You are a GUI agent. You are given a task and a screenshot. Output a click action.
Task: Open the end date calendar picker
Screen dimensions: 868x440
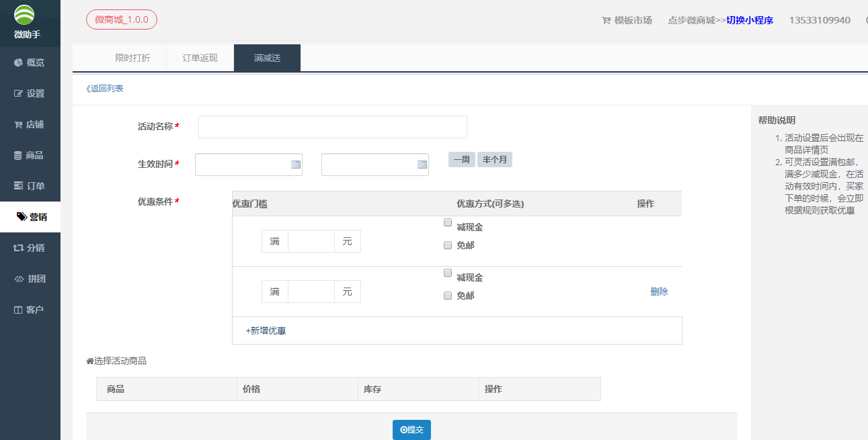[422, 165]
